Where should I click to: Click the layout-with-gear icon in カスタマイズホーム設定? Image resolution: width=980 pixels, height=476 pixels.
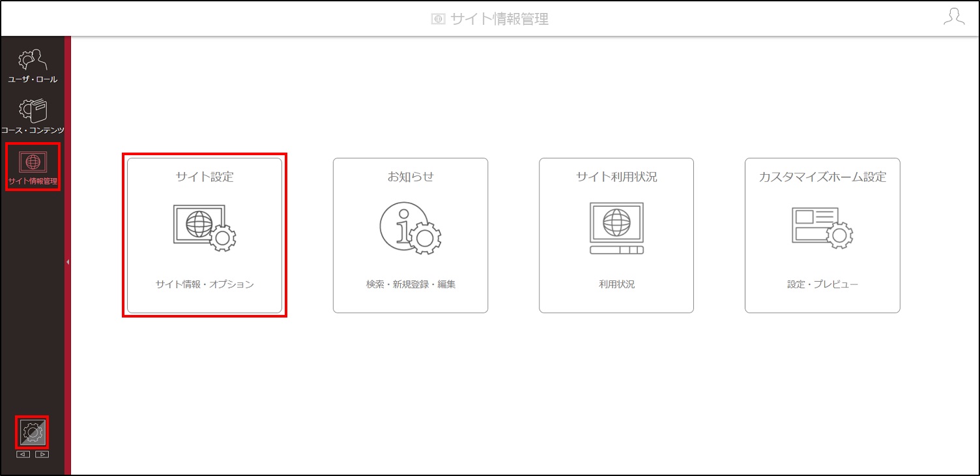pyautogui.click(x=822, y=228)
